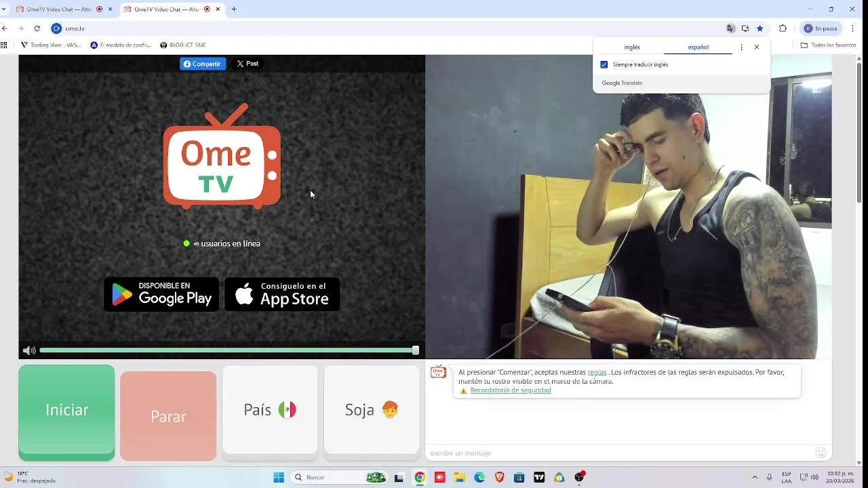Click the local webcam video preview

(x=629, y=207)
